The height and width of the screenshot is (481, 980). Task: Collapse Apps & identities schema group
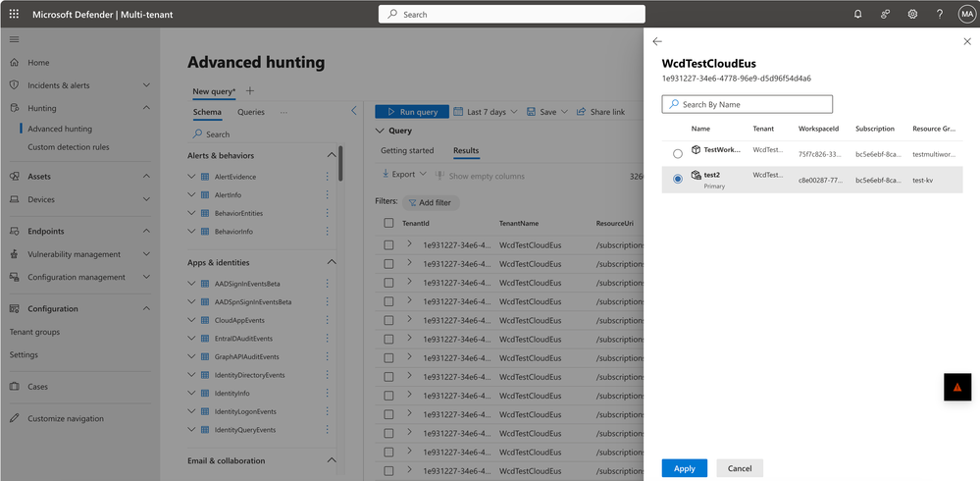332,263
